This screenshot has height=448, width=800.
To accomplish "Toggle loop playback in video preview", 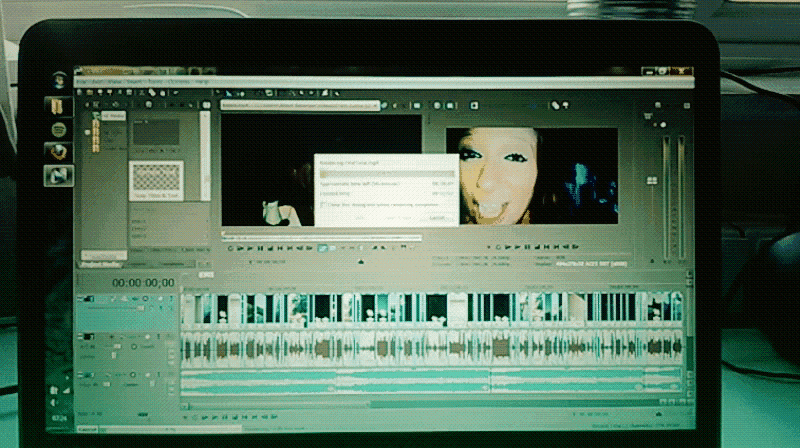I will [498, 247].
